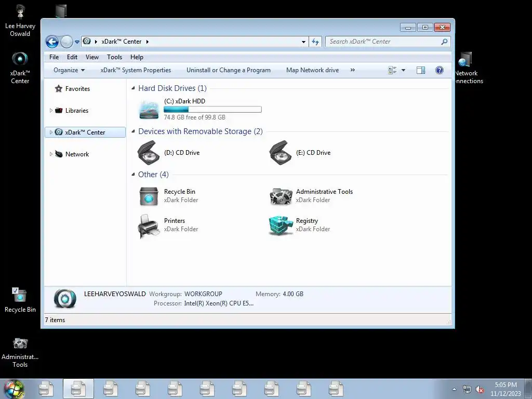Minimize the xDark Center window
The height and width of the screenshot is (399, 532).
pyautogui.click(x=408, y=28)
